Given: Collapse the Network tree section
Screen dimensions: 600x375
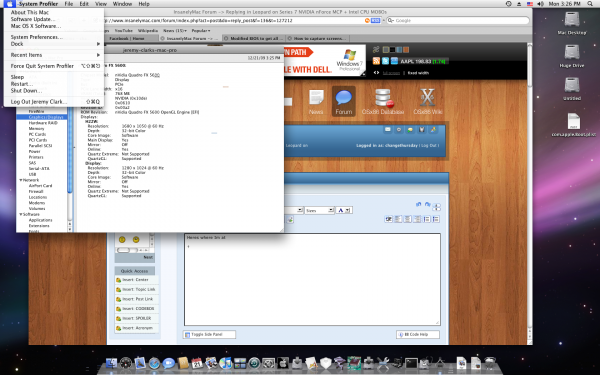Looking at the screenshot, I should tap(21, 180).
